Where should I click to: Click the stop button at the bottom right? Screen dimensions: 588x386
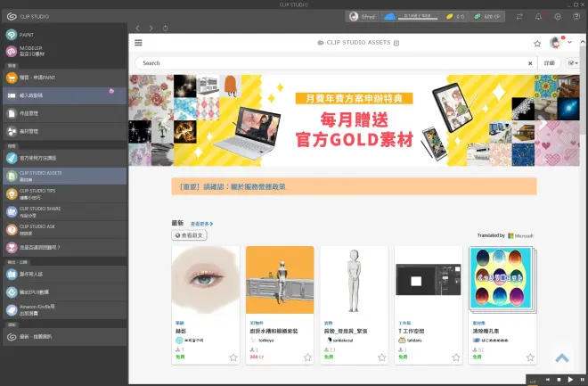point(559,380)
